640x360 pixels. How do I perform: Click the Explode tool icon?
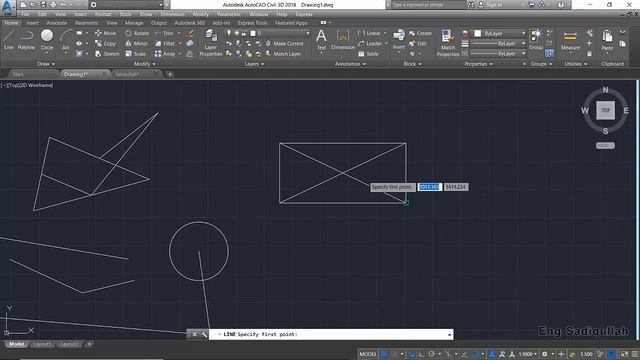190,43
